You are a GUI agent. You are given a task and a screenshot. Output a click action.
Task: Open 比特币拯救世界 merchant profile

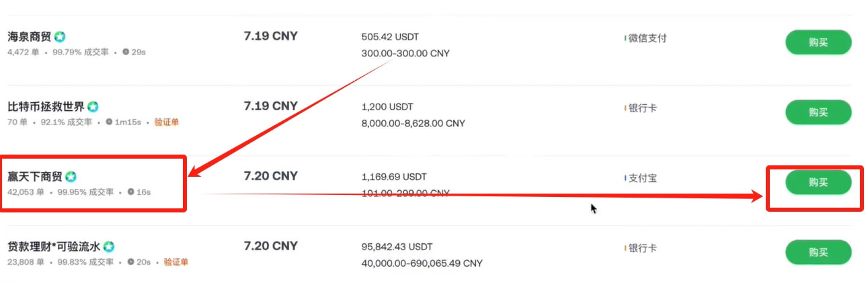pos(46,107)
